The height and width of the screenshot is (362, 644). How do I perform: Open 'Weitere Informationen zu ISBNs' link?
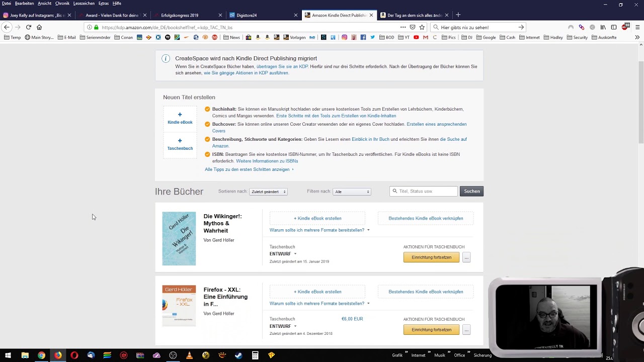pyautogui.click(x=267, y=161)
